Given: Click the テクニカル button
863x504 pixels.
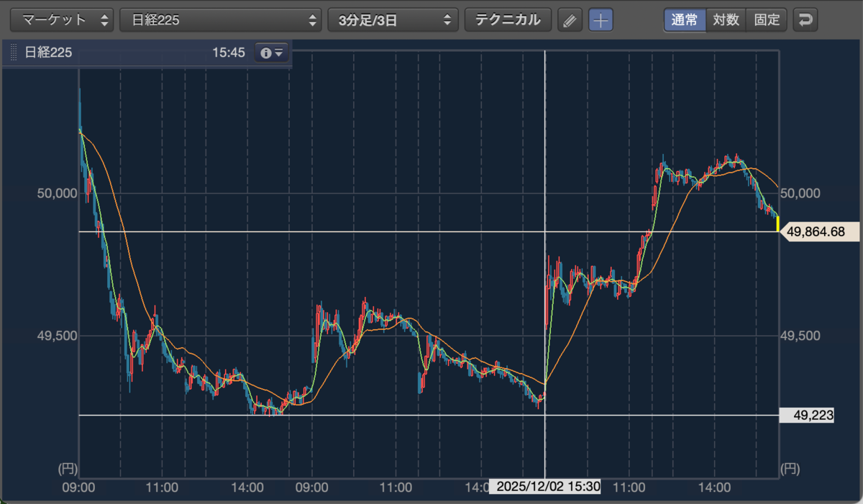Looking at the screenshot, I should click(x=508, y=20).
